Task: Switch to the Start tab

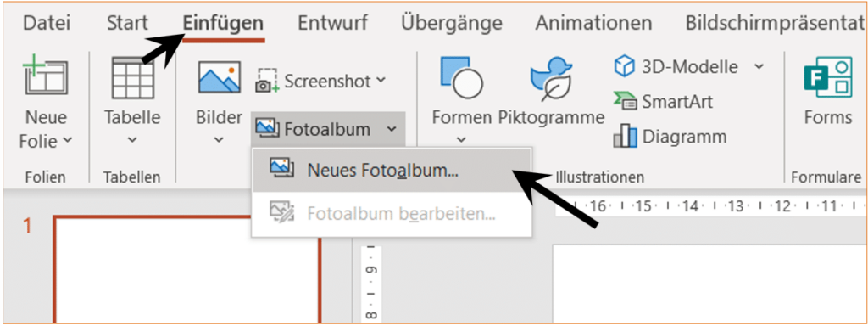Action: [x=127, y=23]
